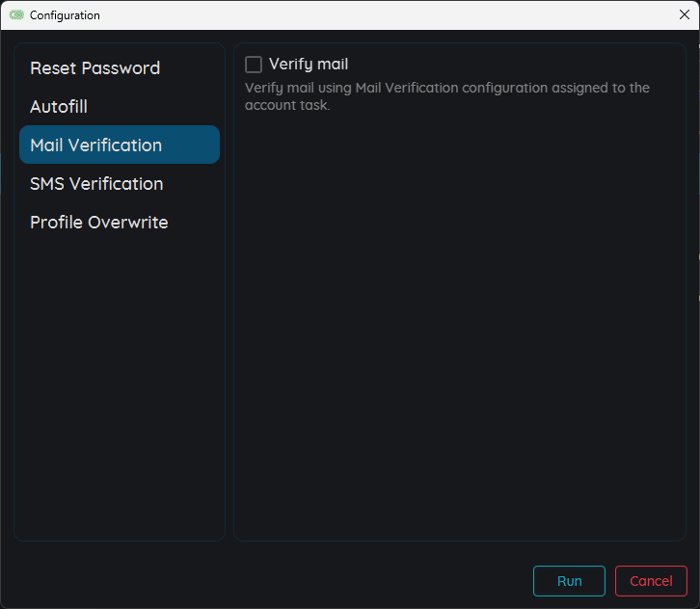The height and width of the screenshot is (609, 700).
Task: Click the 'Configuration' window title text
Action: [65, 15]
